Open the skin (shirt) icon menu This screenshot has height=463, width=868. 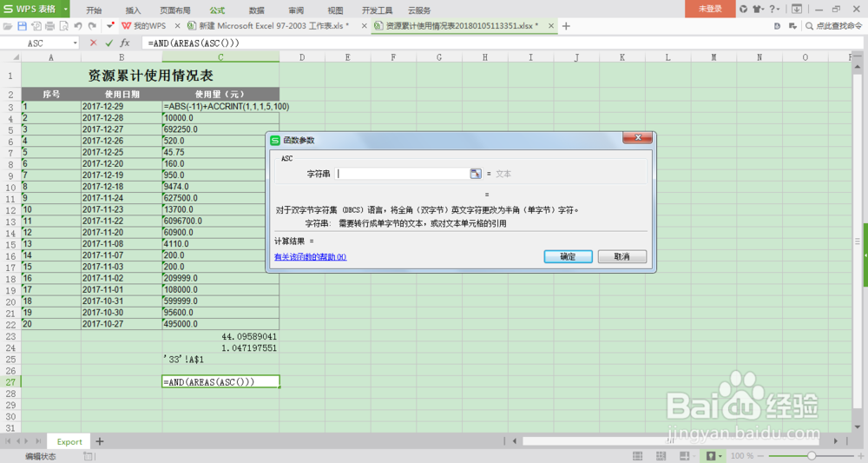pyautogui.click(x=759, y=9)
